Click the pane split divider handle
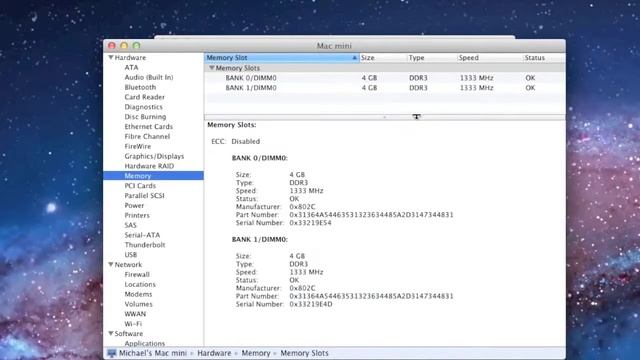The height and width of the screenshot is (360, 640). 384,117
